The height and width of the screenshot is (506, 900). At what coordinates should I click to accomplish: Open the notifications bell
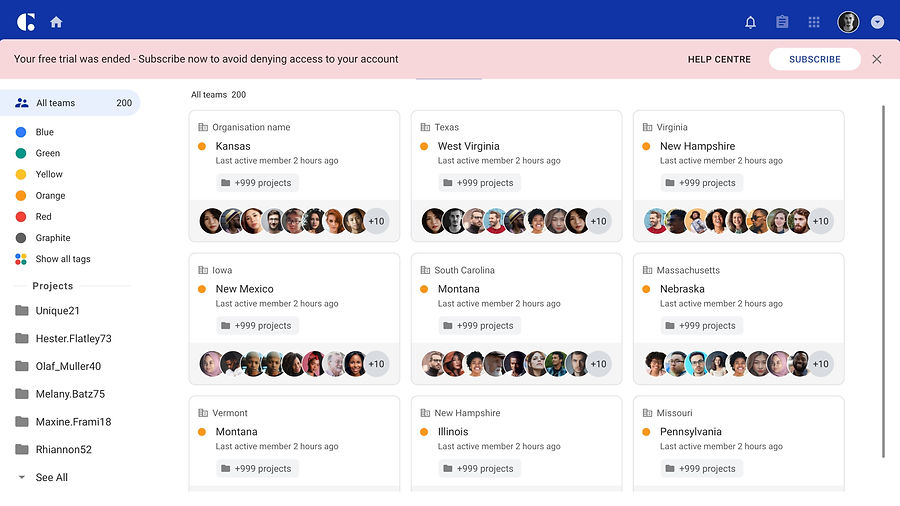coord(751,22)
